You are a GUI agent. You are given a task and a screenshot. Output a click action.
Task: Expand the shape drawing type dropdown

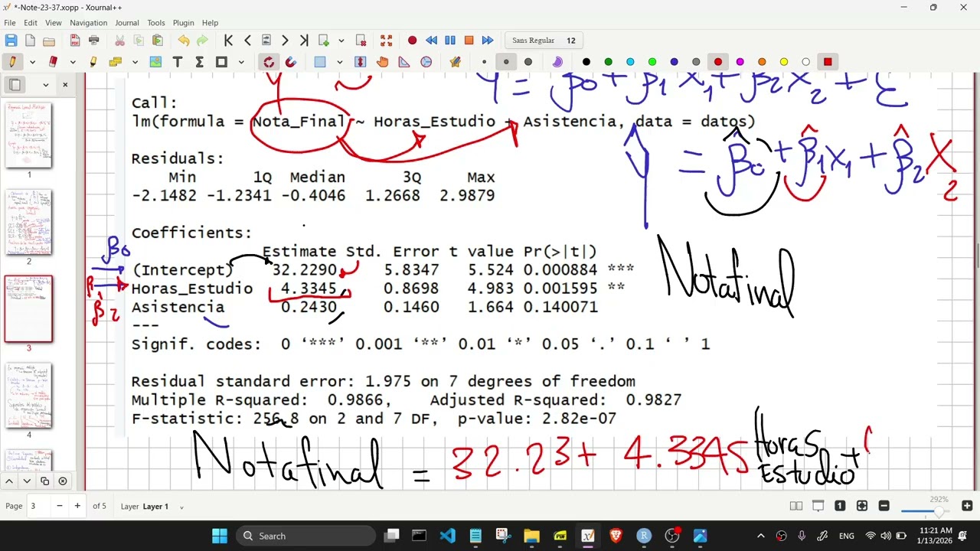[241, 62]
